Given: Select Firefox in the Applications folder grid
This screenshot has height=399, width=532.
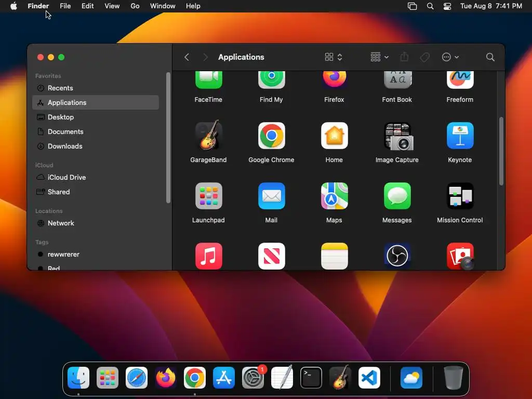Looking at the screenshot, I should coord(334,79).
